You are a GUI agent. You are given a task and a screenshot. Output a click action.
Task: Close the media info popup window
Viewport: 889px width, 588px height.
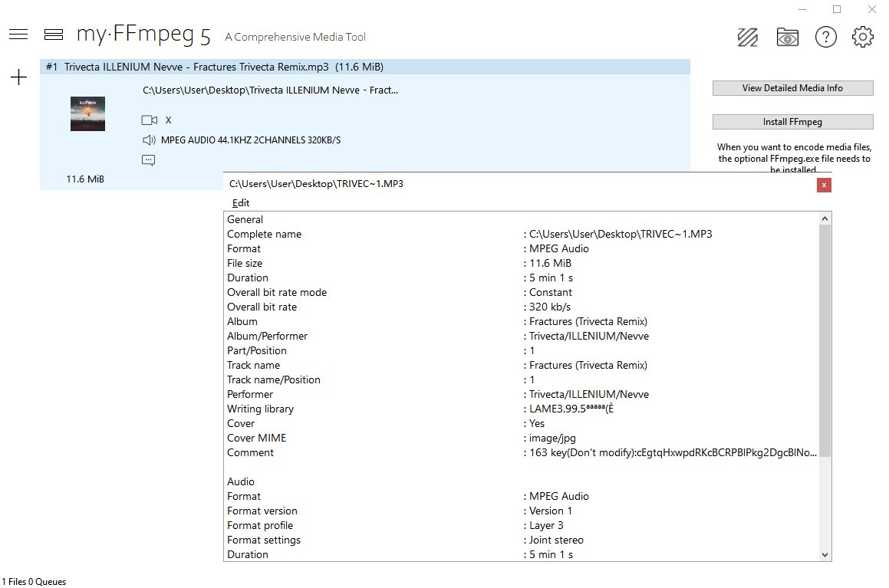pyautogui.click(x=824, y=185)
